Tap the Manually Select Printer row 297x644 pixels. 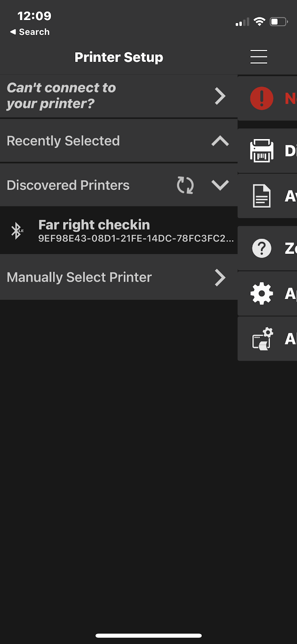pos(119,277)
